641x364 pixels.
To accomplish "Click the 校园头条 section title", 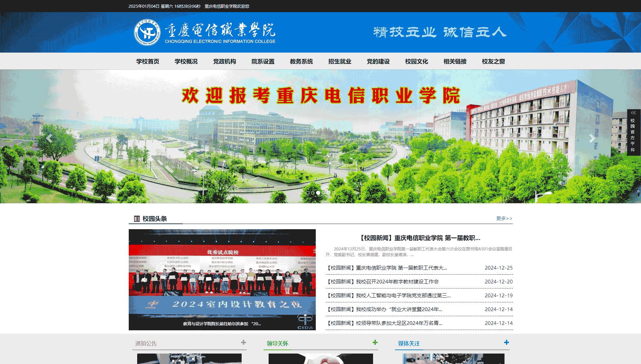I will (155, 219).
